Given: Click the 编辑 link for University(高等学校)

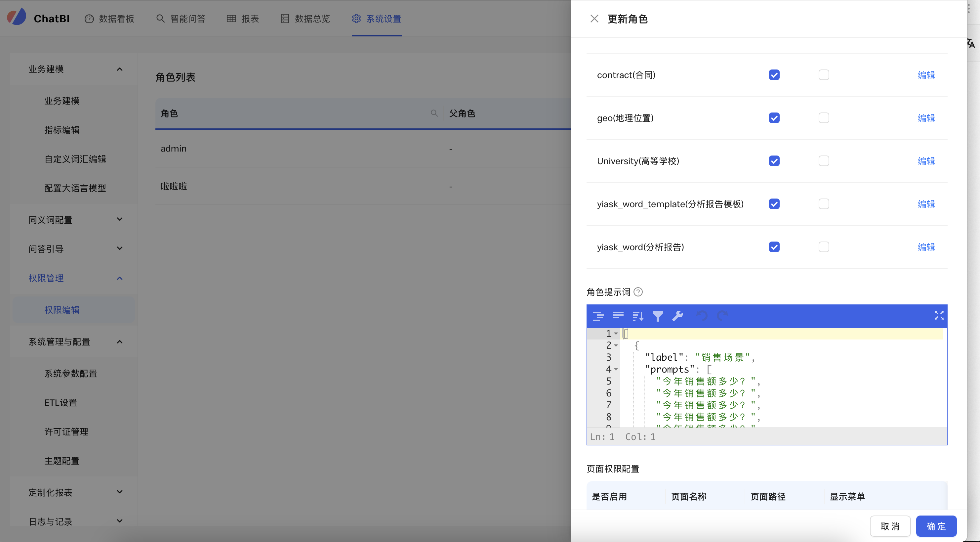Looking at the screenshot, I should tap(926, 160).
